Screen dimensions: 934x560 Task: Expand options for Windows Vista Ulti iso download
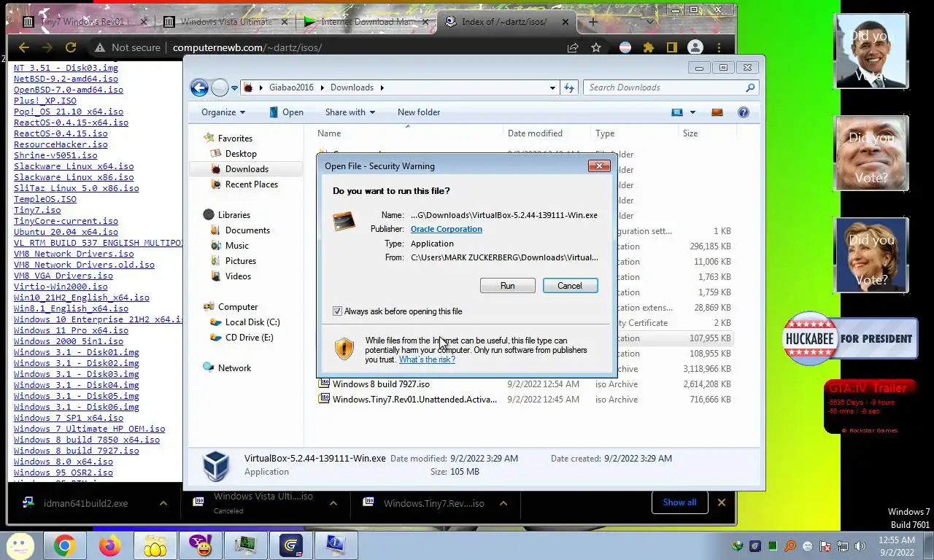(x=333, y=503)
